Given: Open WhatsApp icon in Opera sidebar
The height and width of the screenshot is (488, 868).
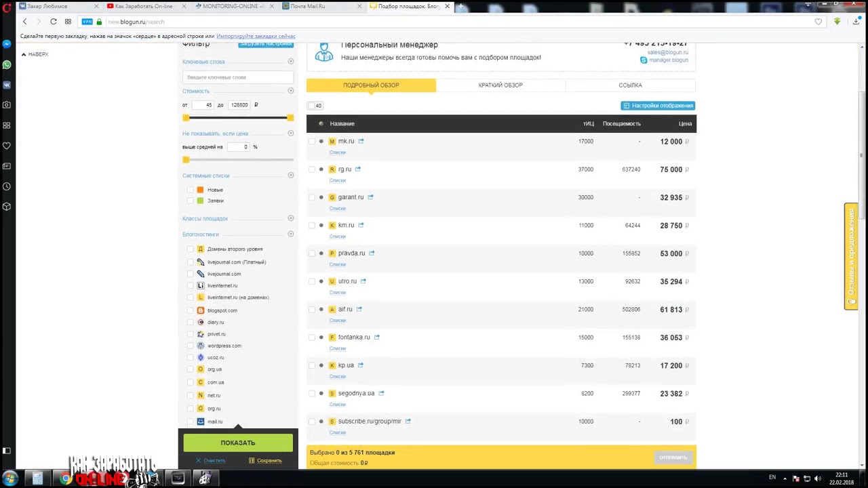Looking at the screenshot, I should [7, 65].
